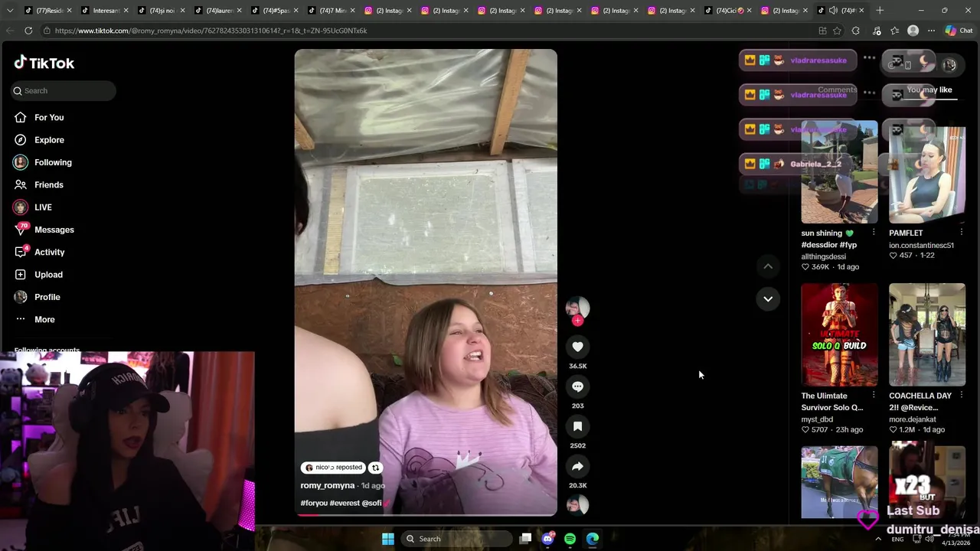
Task: Follow the creator via the red plus badge
Action: click(577, 321)
